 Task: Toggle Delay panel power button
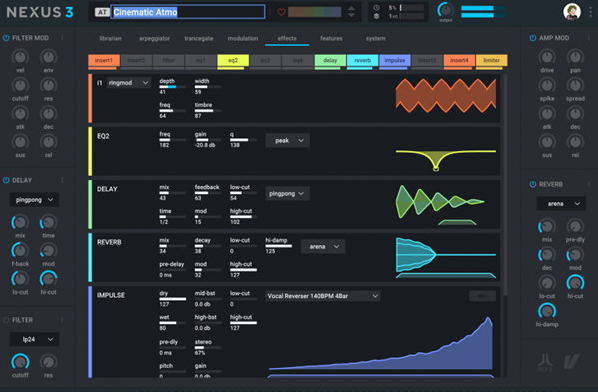click(x=6, y=180)
